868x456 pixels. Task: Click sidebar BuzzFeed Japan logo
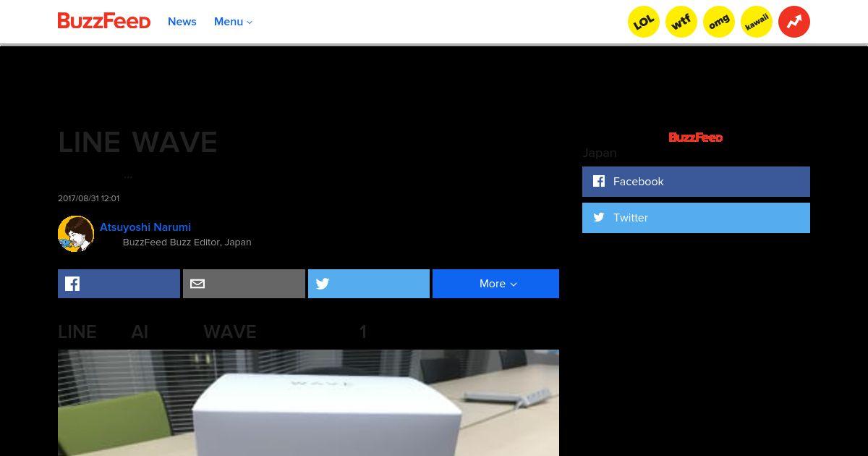coord(696,138)
